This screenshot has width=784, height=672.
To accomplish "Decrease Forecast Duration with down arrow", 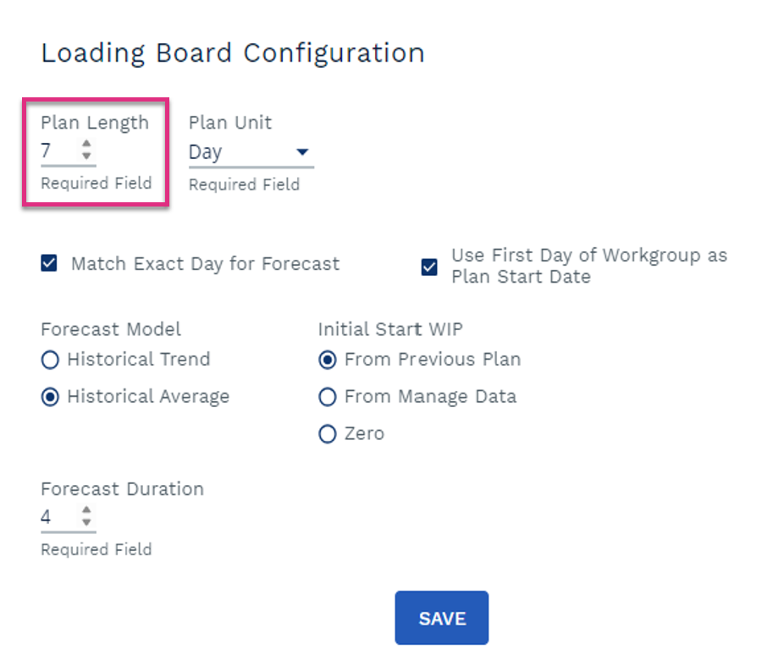I will pos(86,522).
